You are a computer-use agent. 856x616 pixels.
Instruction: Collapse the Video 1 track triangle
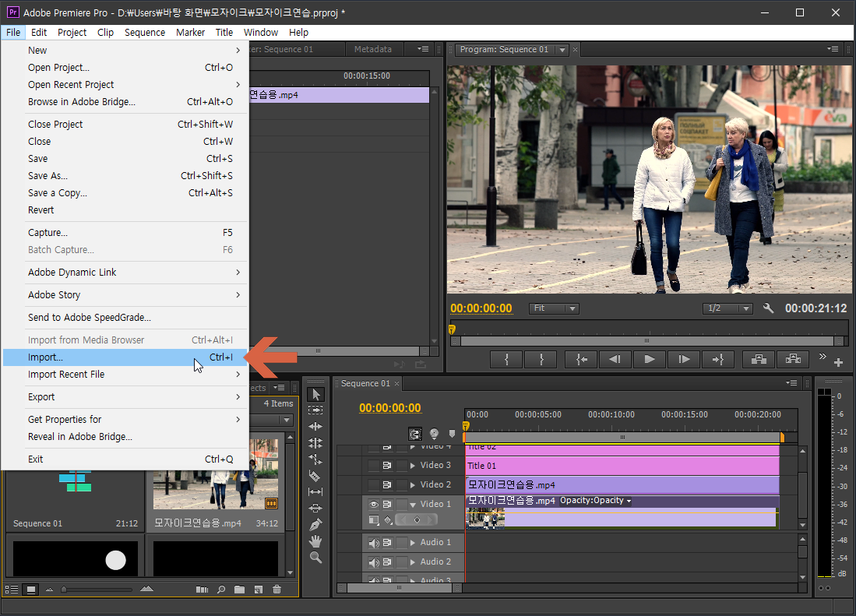click(413, 505)
